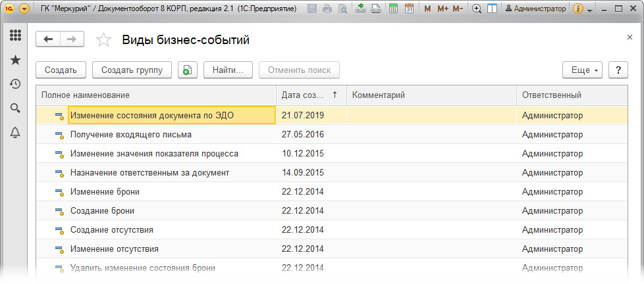This screenshot has width=644, height=284.
Task: Open the sections menu grid icon
Action: tap(15, 35)
